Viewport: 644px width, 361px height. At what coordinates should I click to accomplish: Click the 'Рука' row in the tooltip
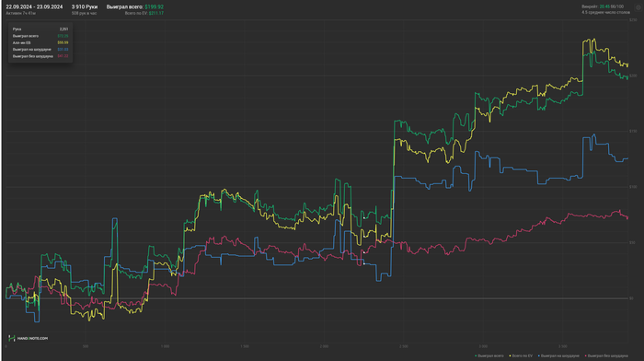(x=40, y=29)
